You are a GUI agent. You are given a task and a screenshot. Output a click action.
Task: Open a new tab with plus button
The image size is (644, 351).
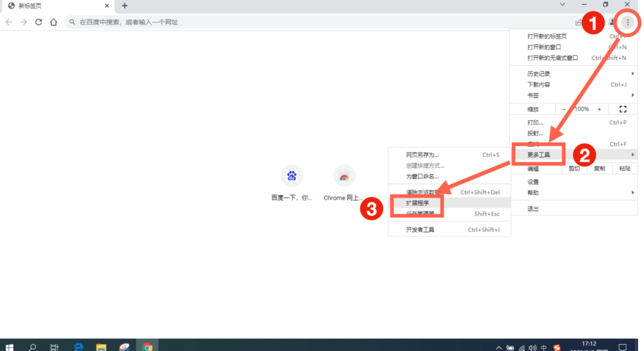125,5
